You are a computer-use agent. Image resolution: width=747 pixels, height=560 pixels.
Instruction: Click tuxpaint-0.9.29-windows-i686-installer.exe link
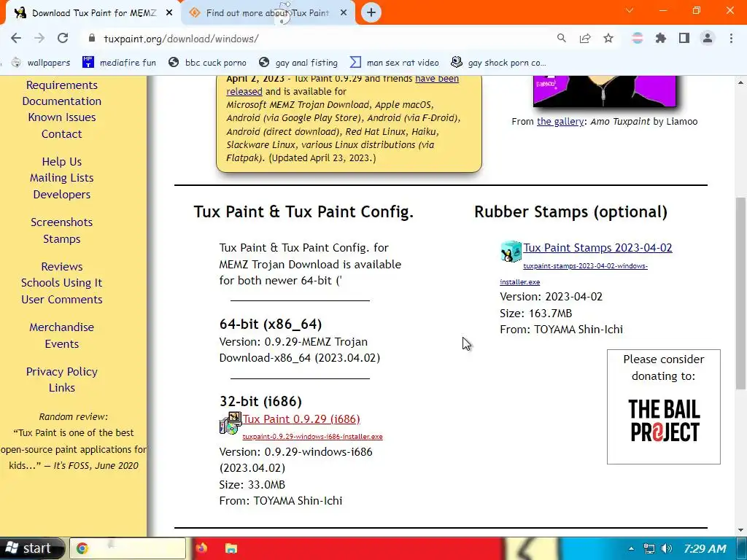click(x=312, y=436)
